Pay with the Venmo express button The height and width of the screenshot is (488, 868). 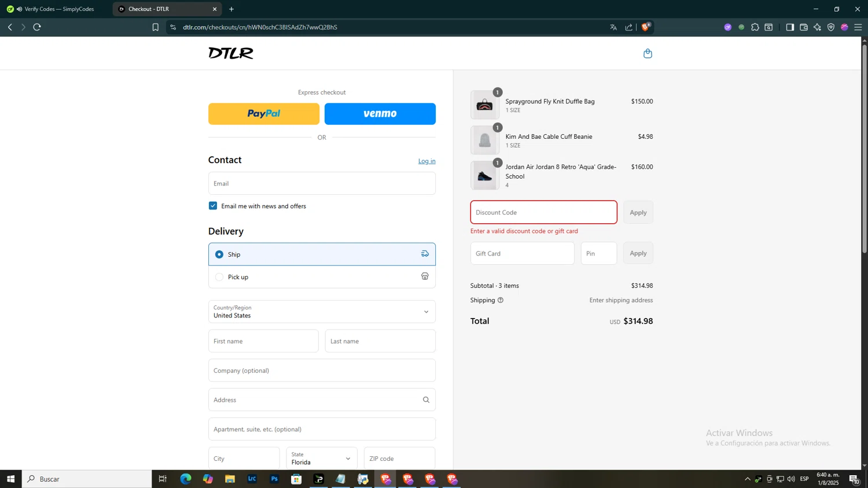(x=380, y=114)
